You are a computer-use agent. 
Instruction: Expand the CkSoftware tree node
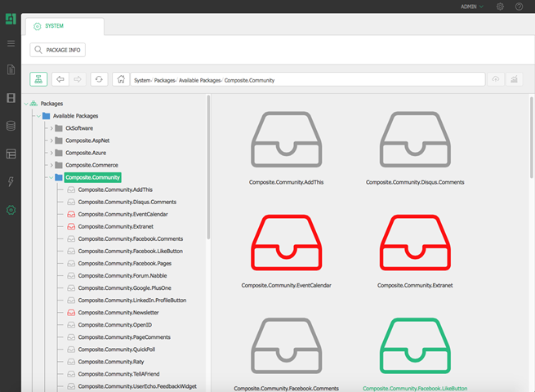click(51, 128)
